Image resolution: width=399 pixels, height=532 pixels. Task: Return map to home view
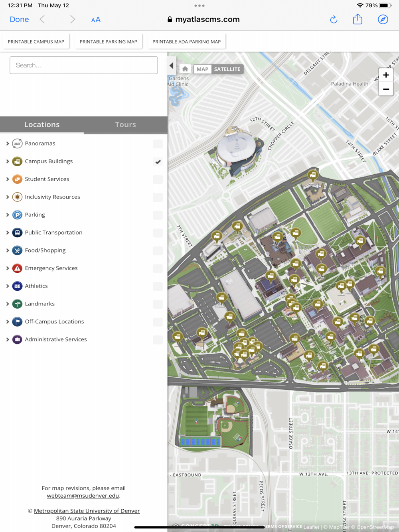pyautogui.click(x=185, y=69)
